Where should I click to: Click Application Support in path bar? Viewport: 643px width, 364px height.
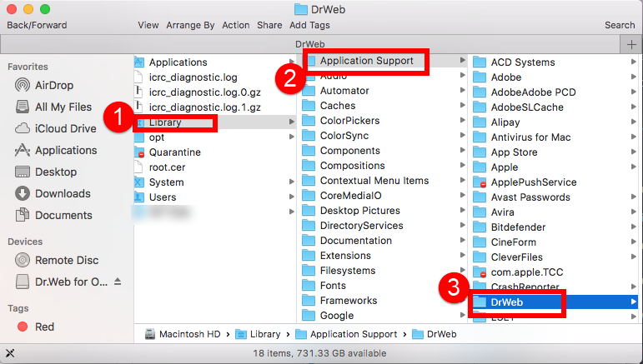point(346,334)
